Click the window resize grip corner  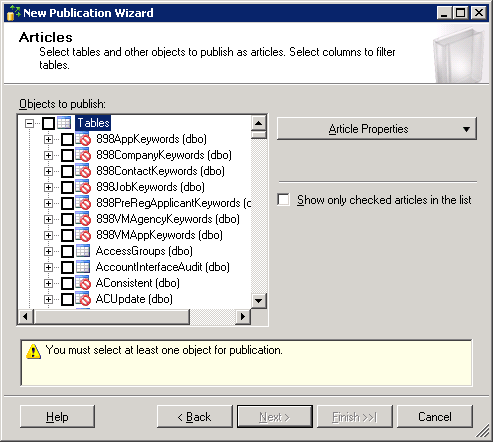click(x=483, y=432)
